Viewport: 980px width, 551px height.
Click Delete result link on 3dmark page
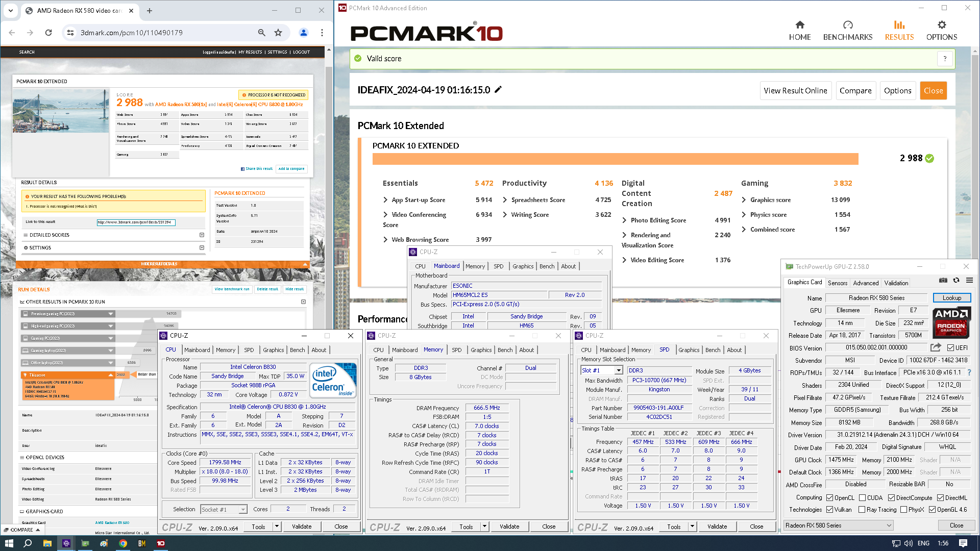[x=267, y=289]
